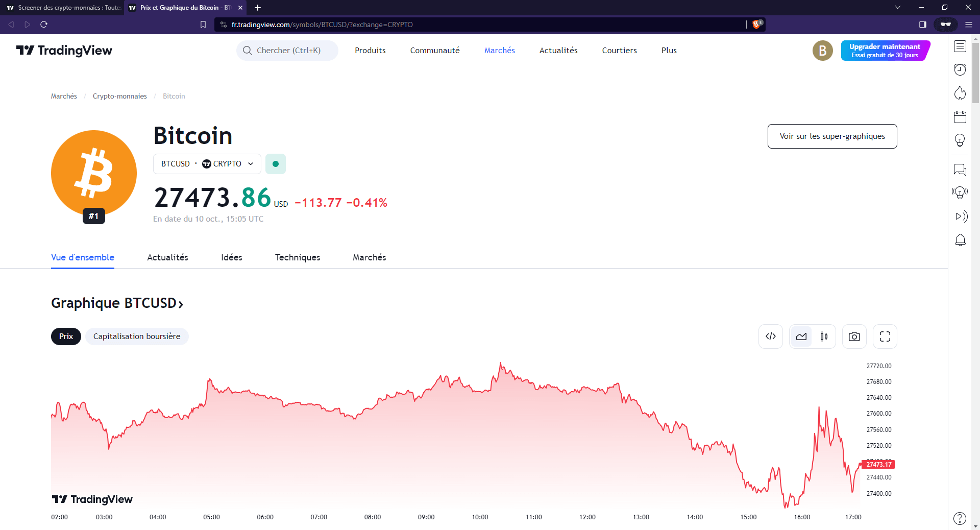This screenshot has height=530, width=980.
Task: Expand the browser tab list chevron
Action: coord(897,7)
